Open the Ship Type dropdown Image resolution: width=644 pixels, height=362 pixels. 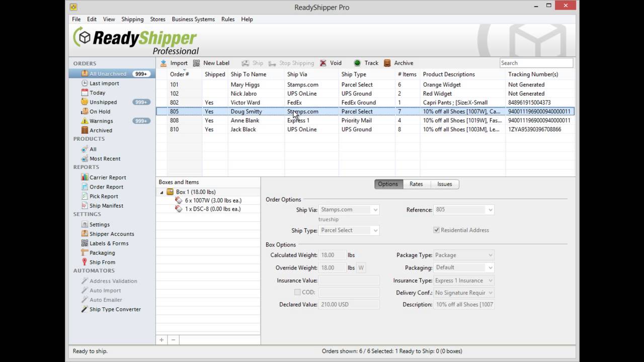pyautogui.click(x=375, y=230)
